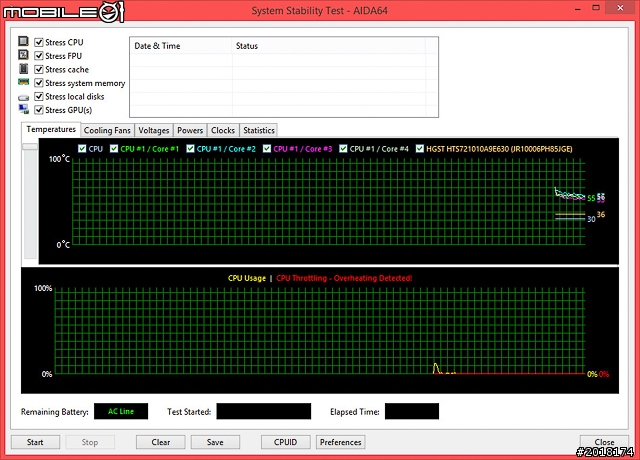Click the Start button
Viewport: 640px width, 460px height.
pos(35,442)
